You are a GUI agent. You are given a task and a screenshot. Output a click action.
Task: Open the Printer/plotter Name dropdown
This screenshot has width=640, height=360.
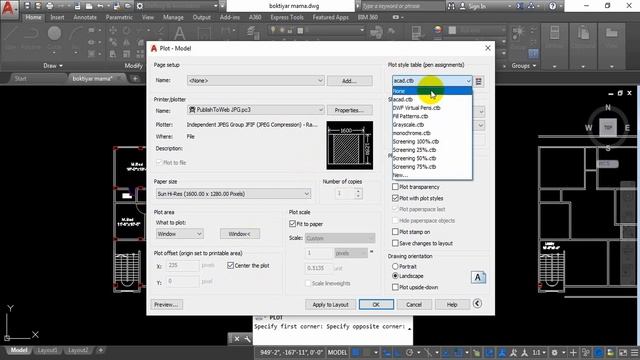[256, 110]
